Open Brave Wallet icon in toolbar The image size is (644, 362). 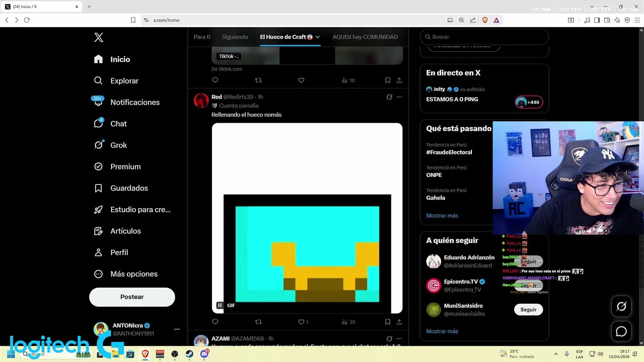click(607, 20)
